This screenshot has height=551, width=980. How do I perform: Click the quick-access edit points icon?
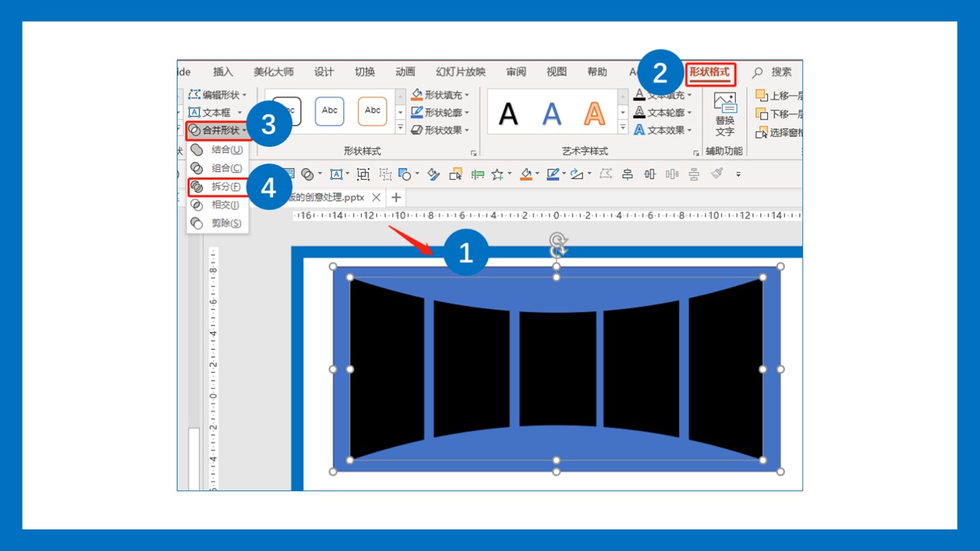[x=606, y=174]
